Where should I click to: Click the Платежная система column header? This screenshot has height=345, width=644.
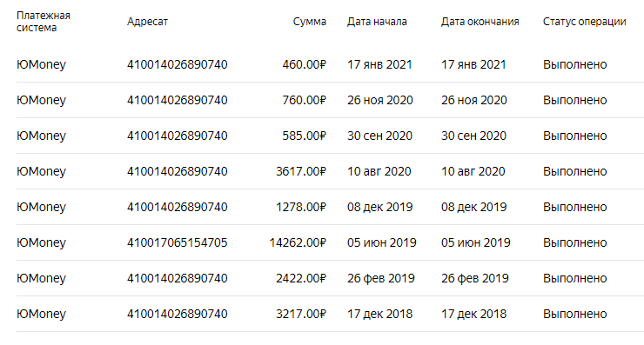coord(44,22)
